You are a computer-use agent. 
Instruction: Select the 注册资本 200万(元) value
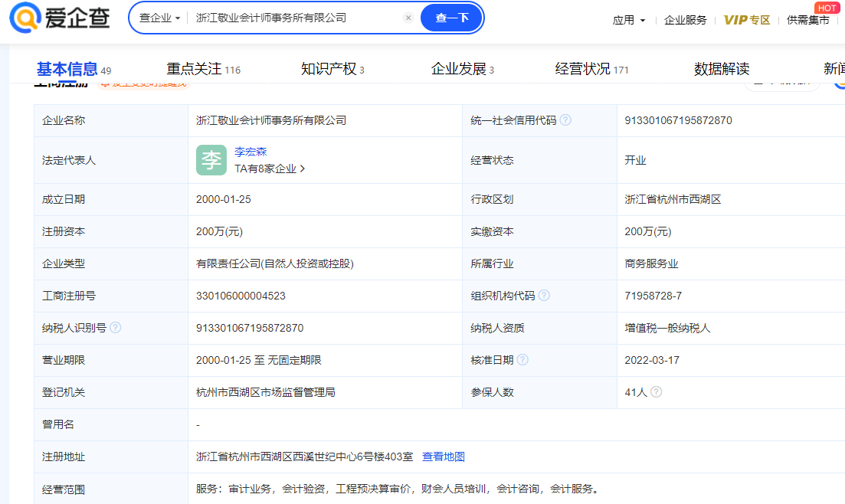click(x=219, y=232)
